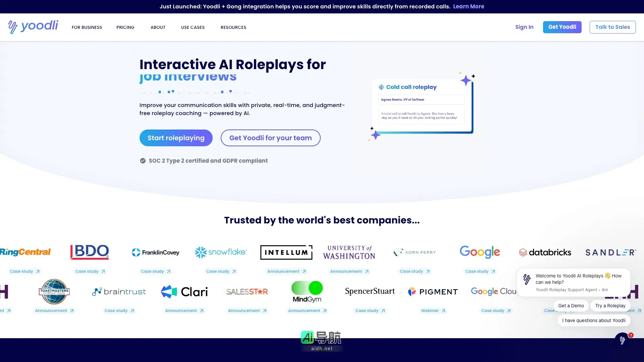644x362 pixels.
Task: Click the Sign In link
Action: (524, 27)
